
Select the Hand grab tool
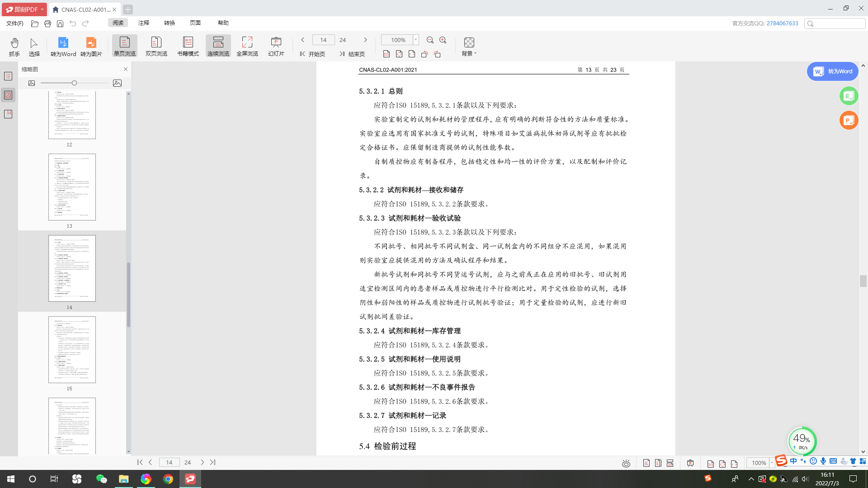coord(14,47)
